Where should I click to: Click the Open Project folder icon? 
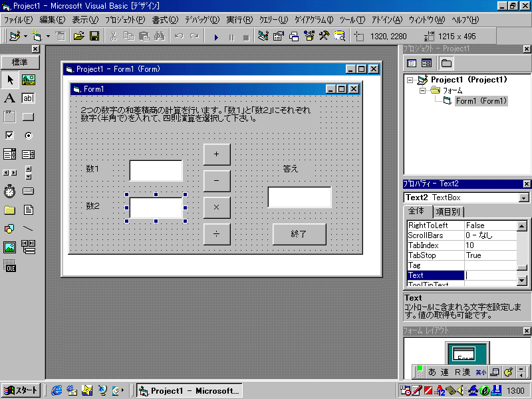click(78, 36)
